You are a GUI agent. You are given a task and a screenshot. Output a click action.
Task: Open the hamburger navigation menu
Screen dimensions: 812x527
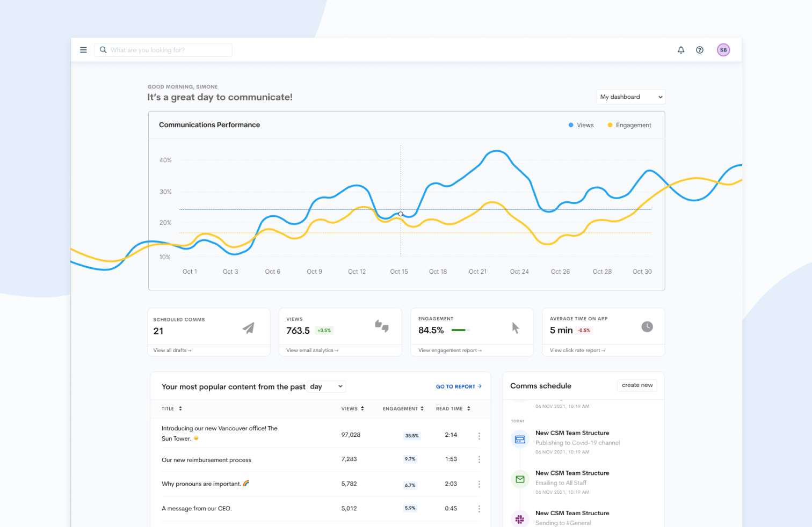[83, 50]
